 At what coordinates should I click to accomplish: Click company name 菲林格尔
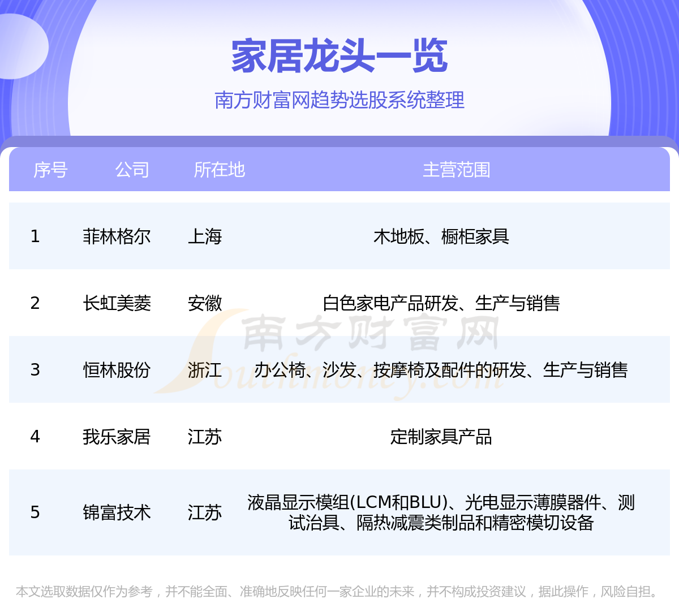click(x=117, y=236)
